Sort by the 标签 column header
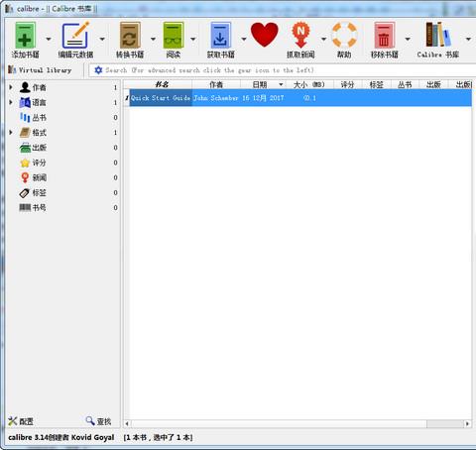 pyautogui.click(x=376, y=84)
